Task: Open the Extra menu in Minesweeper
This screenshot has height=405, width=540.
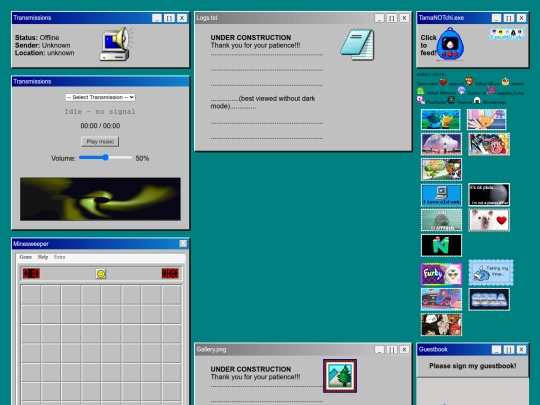Action: pos(59,257)
